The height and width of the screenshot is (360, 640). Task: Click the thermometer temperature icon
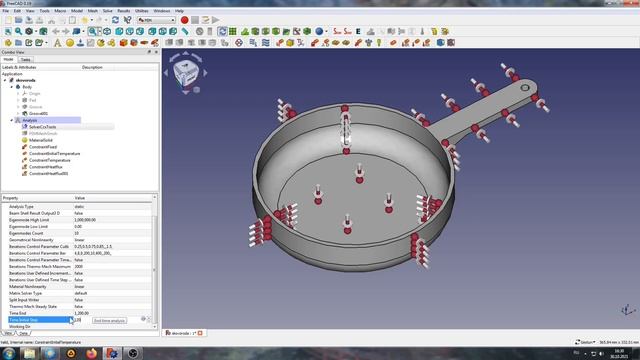[x=422, y=31]
